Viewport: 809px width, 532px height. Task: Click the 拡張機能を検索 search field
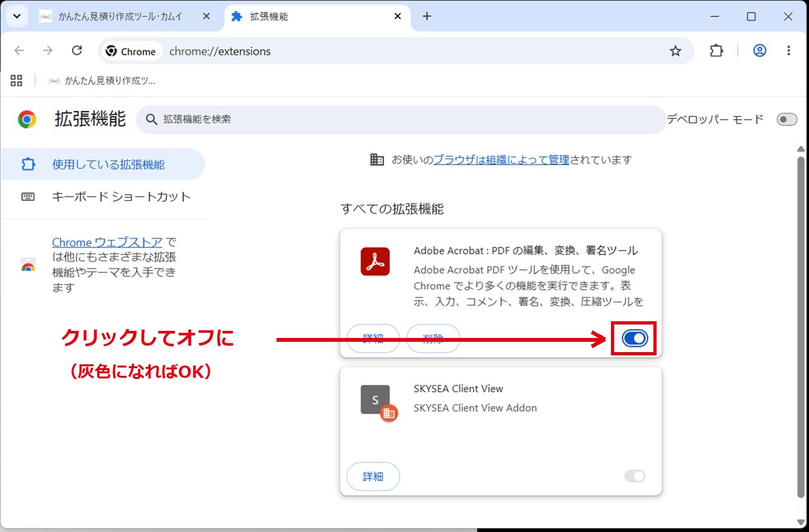point(401,120)
